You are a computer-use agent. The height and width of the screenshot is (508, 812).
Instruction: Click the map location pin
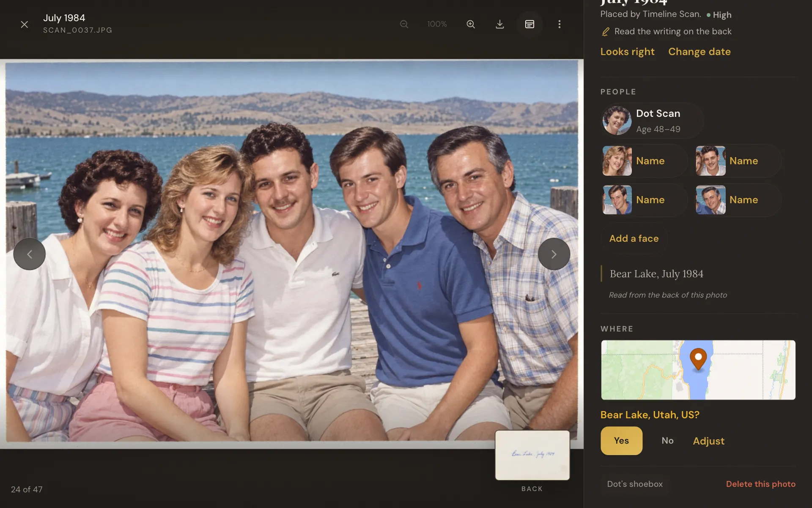coord(698,359)
